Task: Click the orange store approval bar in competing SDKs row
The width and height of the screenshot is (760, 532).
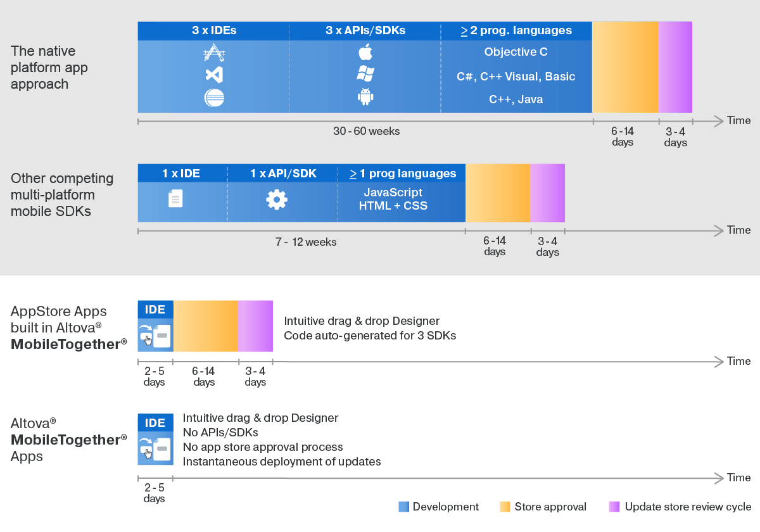Action: (498, 193)
